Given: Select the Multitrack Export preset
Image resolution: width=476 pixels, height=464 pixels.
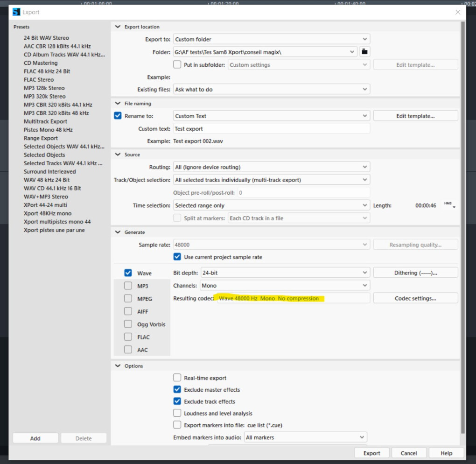Looking at the screenshot, I should (46, 121).
